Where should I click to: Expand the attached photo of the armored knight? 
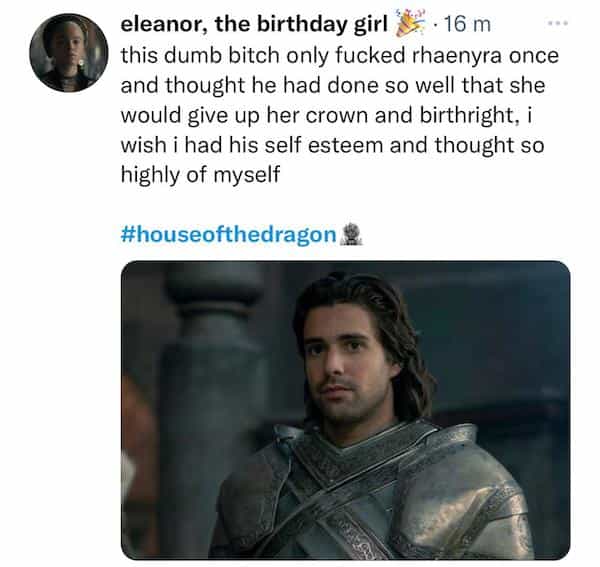(345, 410)
